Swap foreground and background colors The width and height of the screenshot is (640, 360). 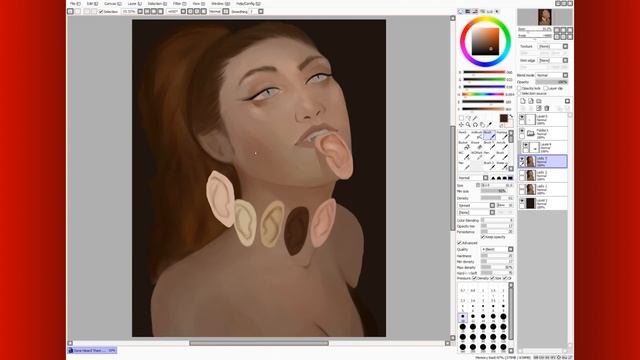511,116
